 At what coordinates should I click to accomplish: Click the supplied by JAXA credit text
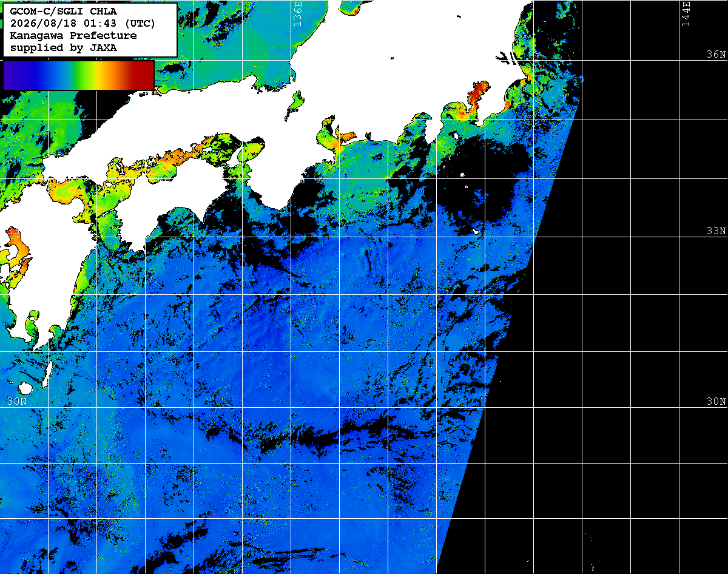tap(64, 47)
